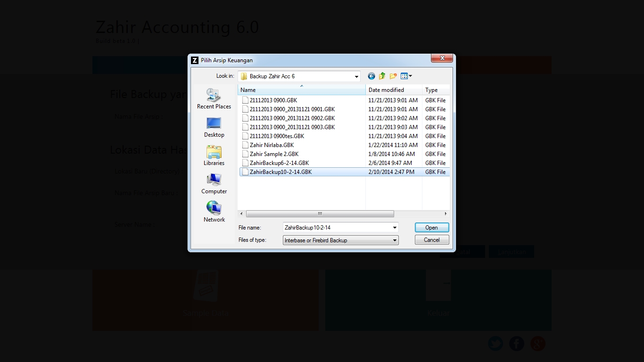This screenshot has height=362, width=644.
Task: Click date 1/8/2014 10:46 AM
Action: [x=392, y=154]
